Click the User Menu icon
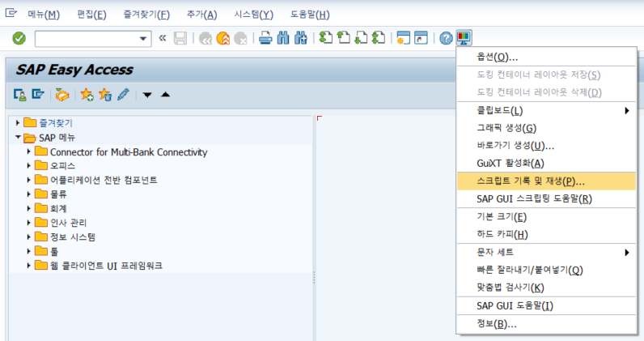This screenshot has width=644, height=341. pyautogui.click(x=19, y=95)
